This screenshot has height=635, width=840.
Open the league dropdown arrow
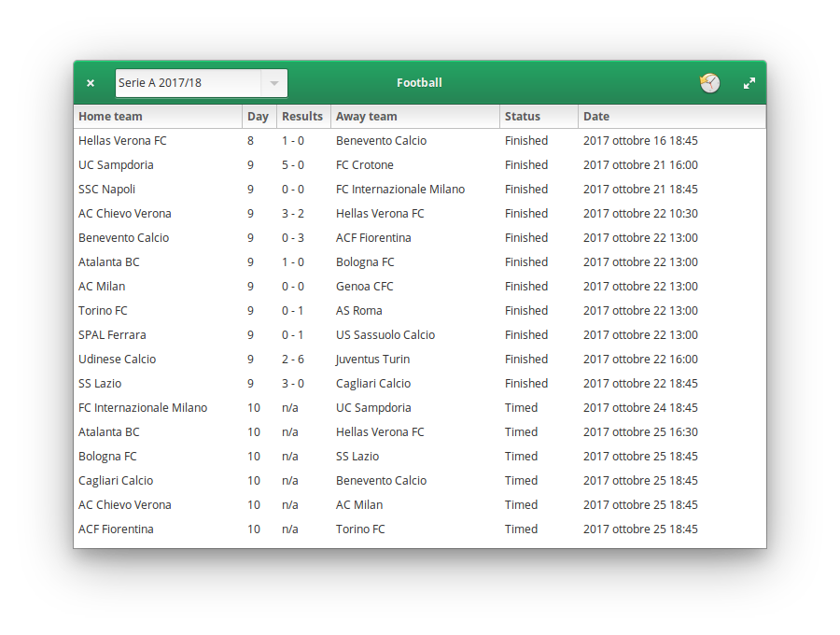(274, 83)
